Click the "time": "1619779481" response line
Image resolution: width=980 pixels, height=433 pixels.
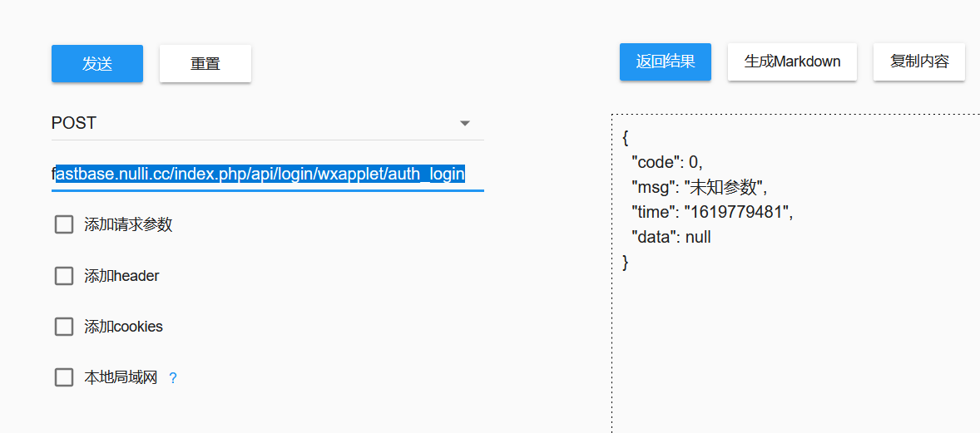click(712, 212)
